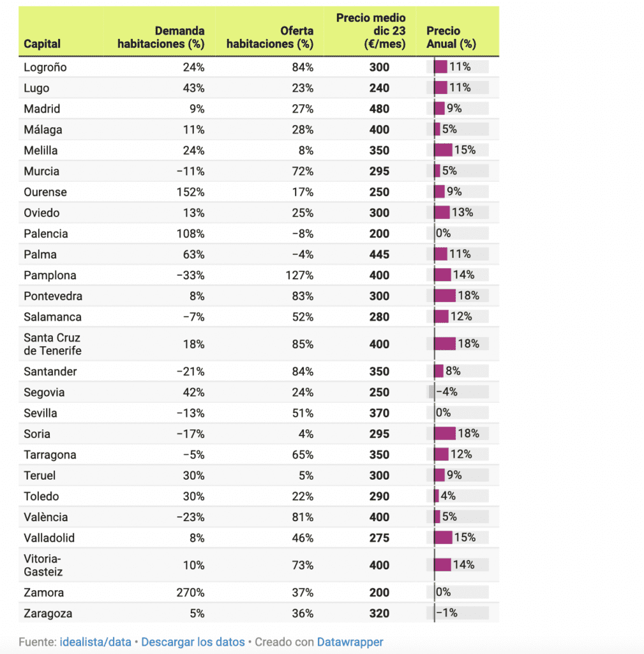Click Zaragoza's 320 average price
Image resolution: width=644 pixels, height=654 pixels.
(x=378, y=614)
